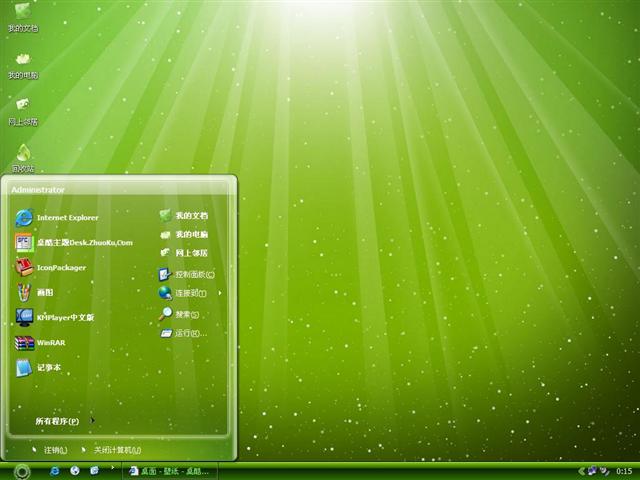This screenshot has height=480, width=640.
Task: Open 画图 paint program in the start menu
Action: 34,292
